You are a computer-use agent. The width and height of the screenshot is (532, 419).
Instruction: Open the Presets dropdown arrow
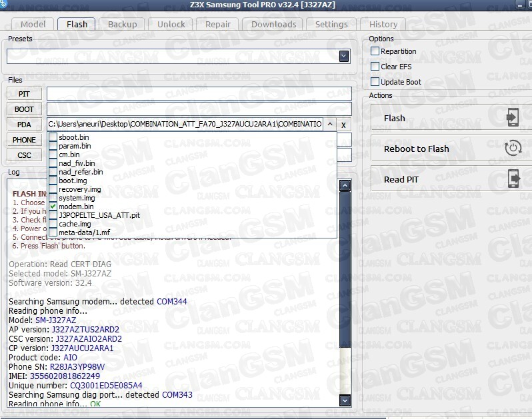(x=344, y=56)
